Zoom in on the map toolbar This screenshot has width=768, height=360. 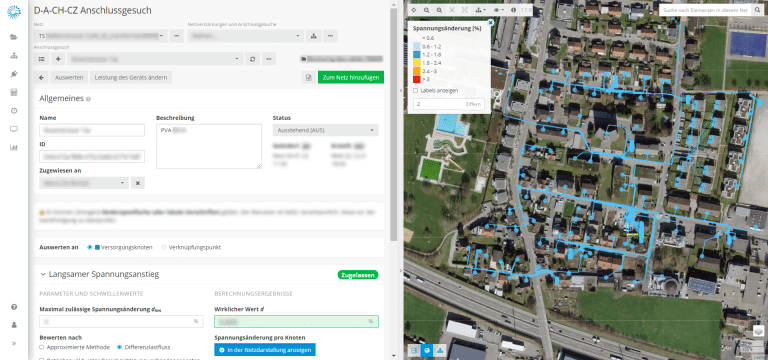[427, 10]
